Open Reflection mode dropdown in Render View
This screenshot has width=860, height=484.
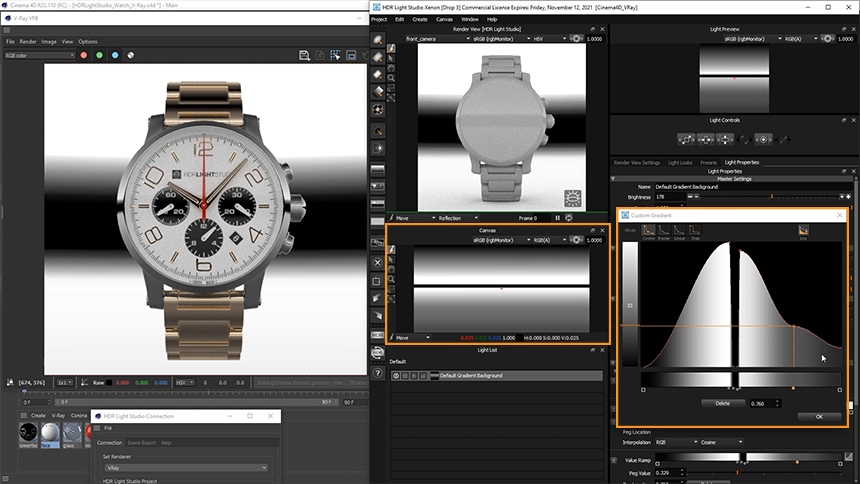pos(458,218)
